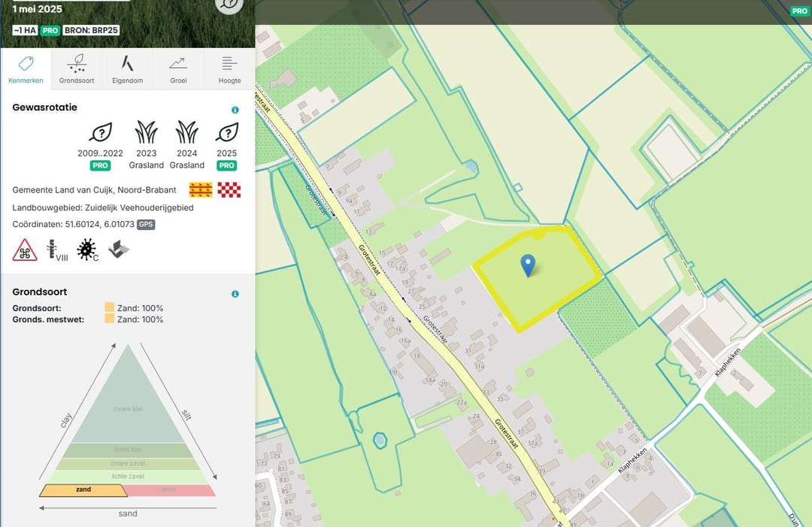Click the groundwater level VIII icon
Viewport: 812px width, 527px height.
[x=54, y=250]
